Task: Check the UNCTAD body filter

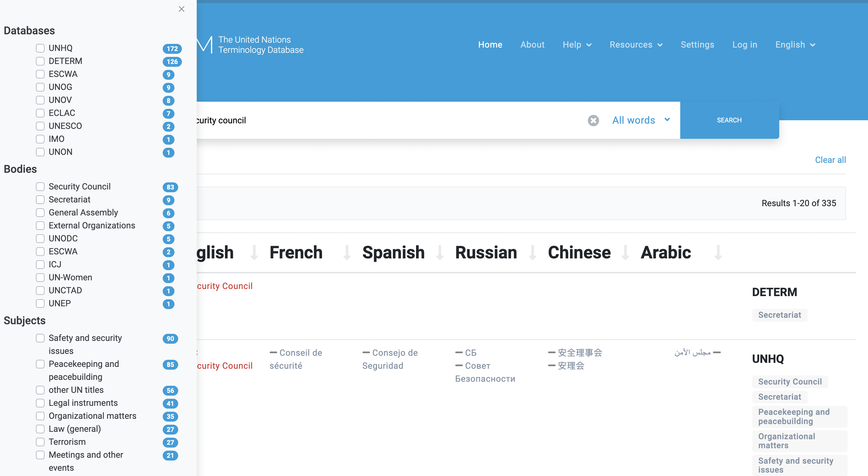Action: [x=40, y=291]
